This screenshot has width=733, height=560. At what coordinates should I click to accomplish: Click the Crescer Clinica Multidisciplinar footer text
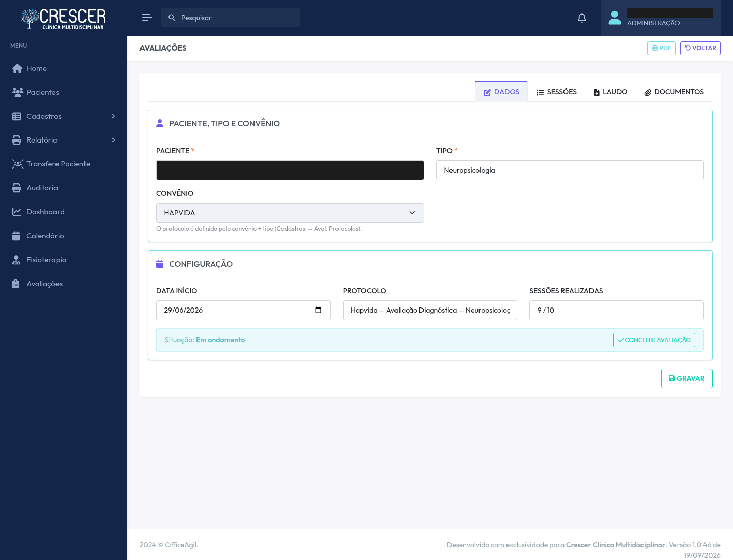pos(615,545)
